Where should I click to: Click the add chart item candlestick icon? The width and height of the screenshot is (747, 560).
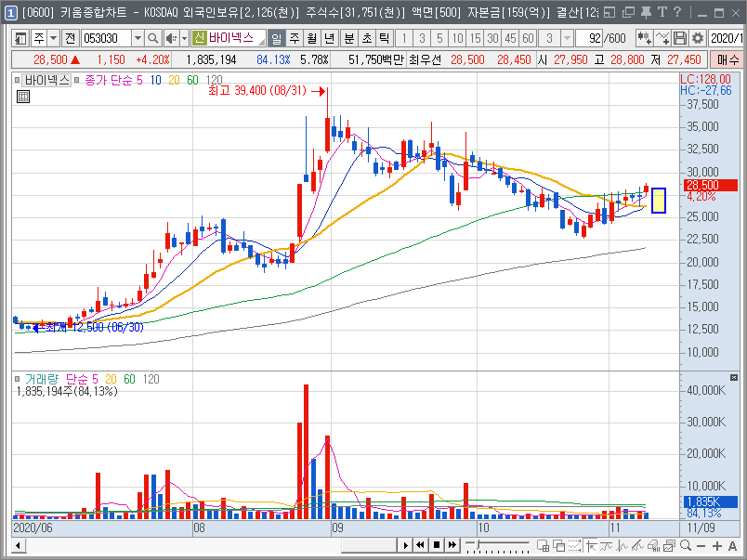click(x=644, y=38)
